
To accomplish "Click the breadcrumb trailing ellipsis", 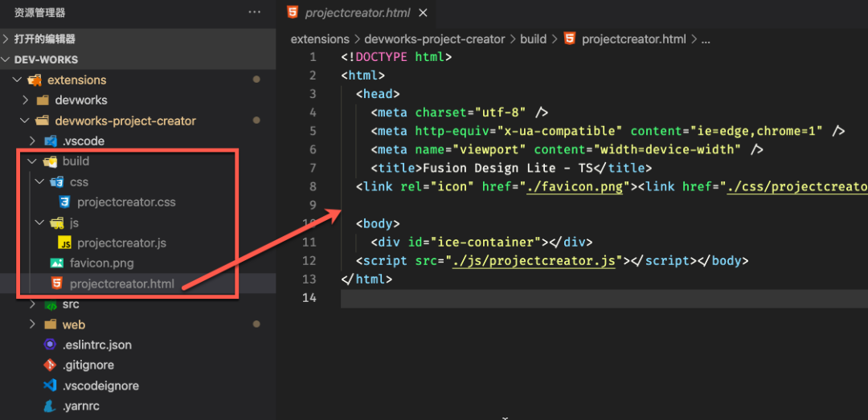I will [x=706, y=40].
